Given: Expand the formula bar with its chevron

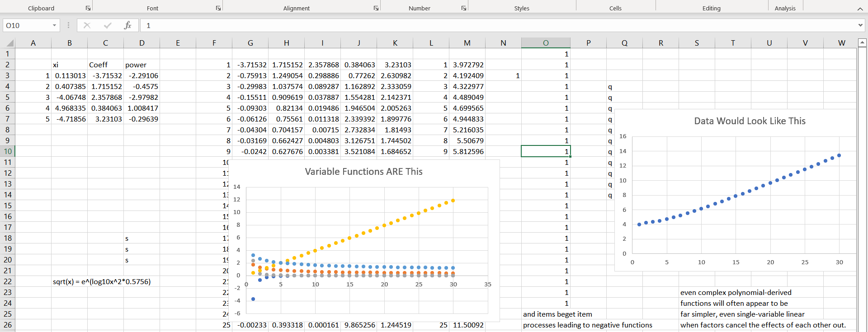Looking at the screenshot, I should pyautogui.click(x=860, y=25).
